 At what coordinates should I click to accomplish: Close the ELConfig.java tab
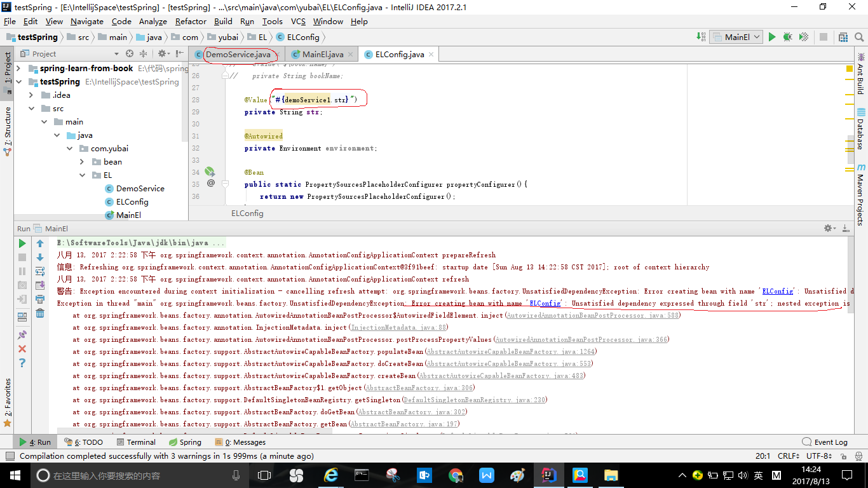(x=431, y=55)
